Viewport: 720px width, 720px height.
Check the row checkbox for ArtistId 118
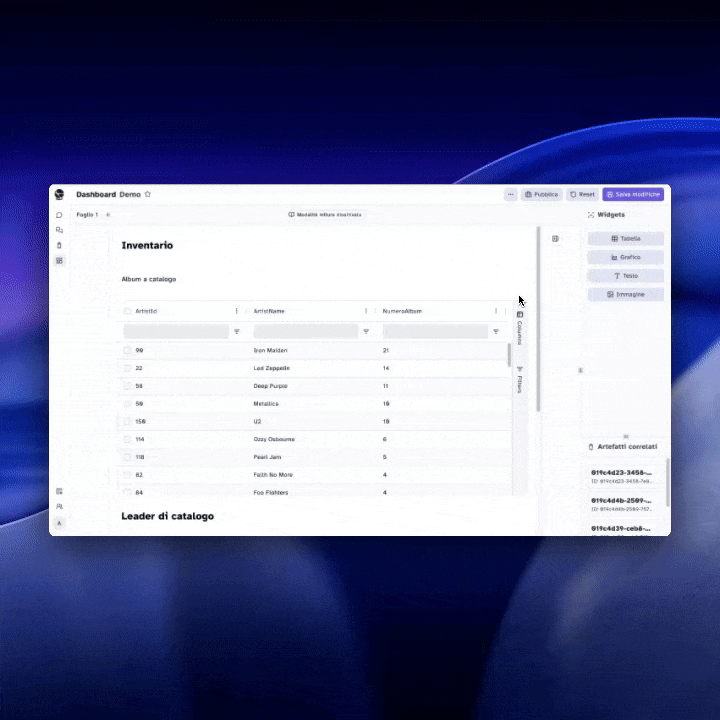[127, 457]
